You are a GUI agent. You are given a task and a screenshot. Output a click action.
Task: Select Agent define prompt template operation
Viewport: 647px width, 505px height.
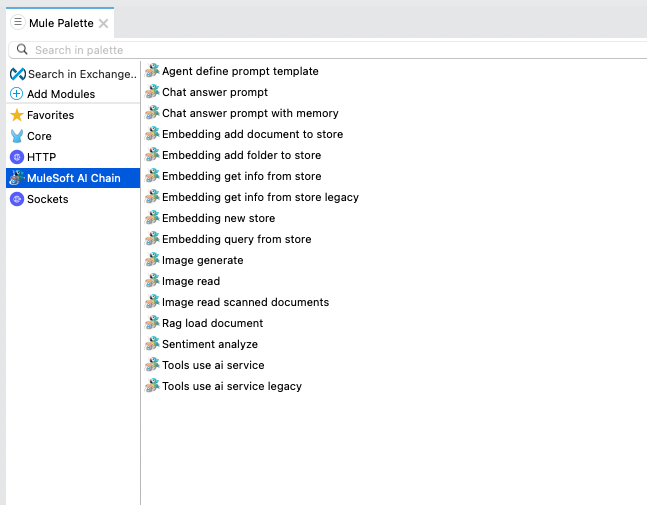[240, 71]
